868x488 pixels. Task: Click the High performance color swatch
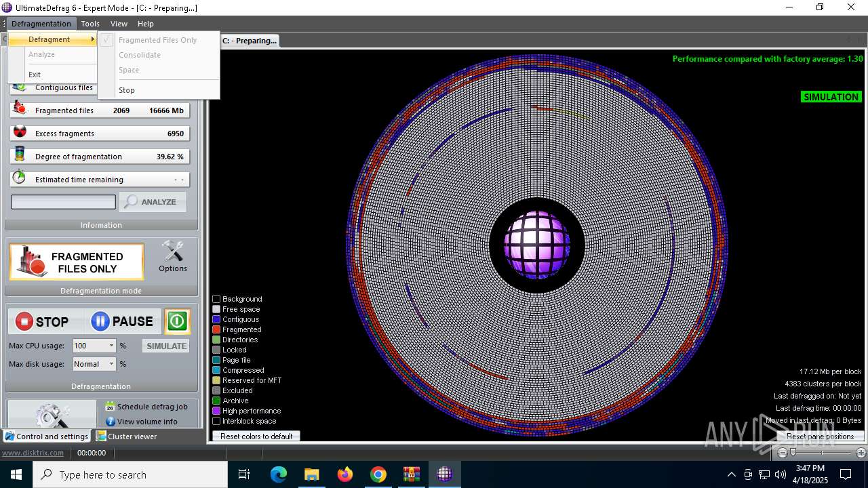point(216,411)
